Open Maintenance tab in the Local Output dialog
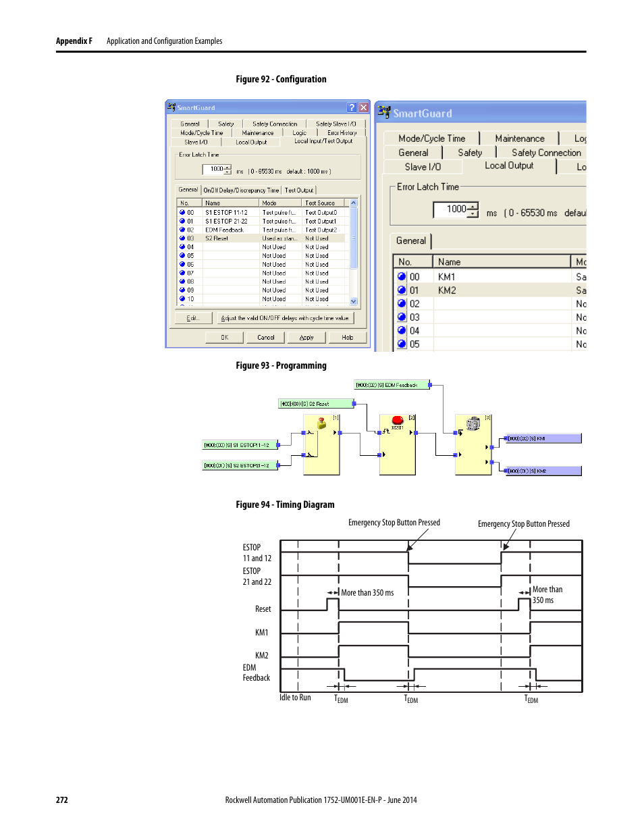Image resolution: width=644 pixels, height=834 pixels. 519,138
